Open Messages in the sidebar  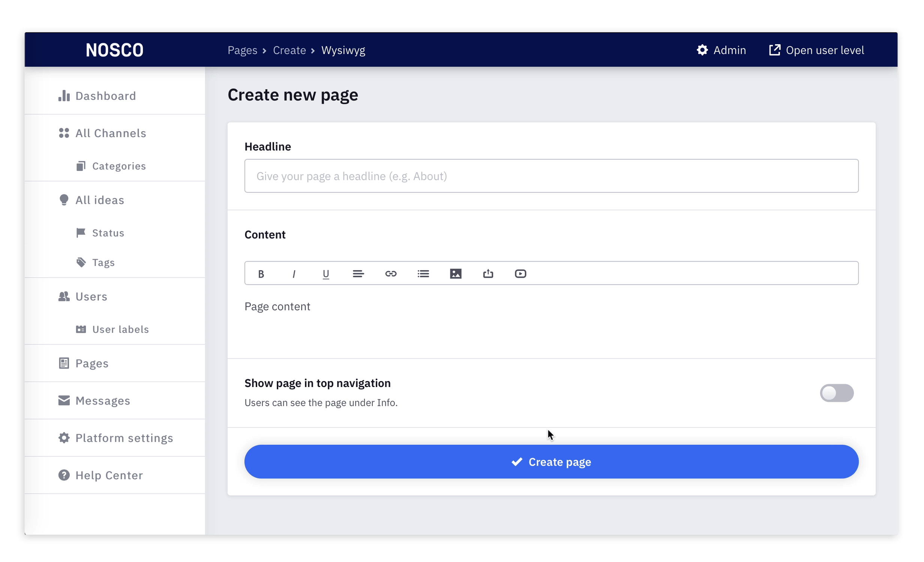(103, 401)
